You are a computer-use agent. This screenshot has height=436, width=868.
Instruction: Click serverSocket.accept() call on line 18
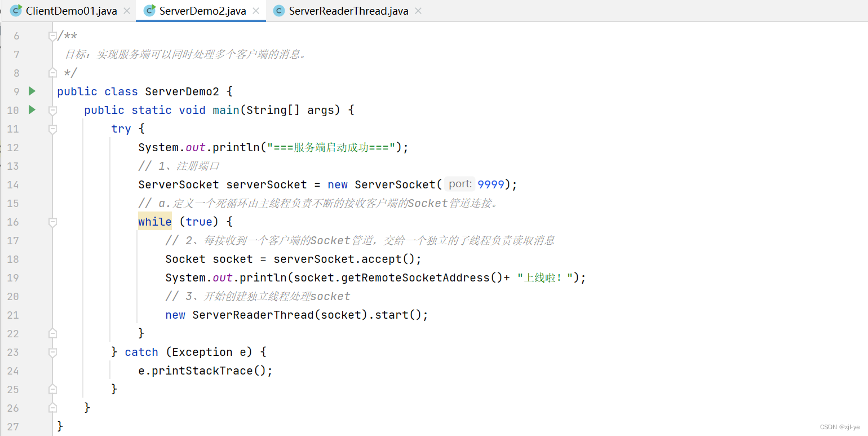pyautogui.click(x=344, y=259)
